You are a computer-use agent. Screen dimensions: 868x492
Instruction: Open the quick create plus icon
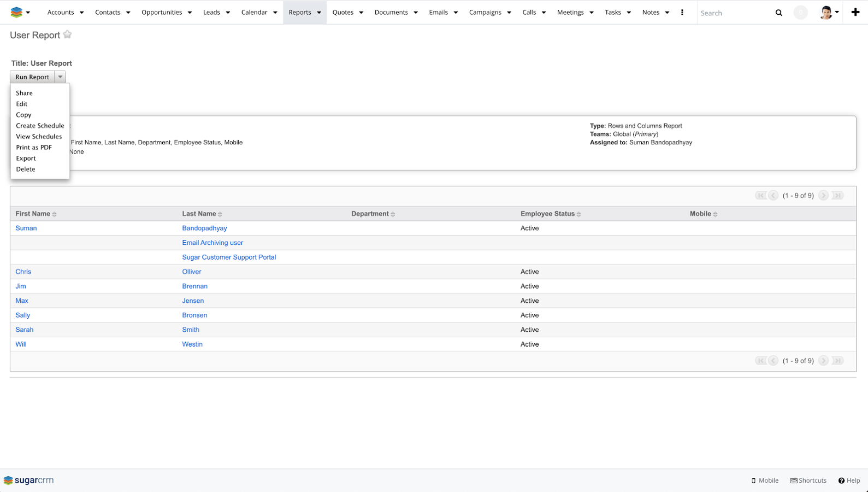point(855,12)
